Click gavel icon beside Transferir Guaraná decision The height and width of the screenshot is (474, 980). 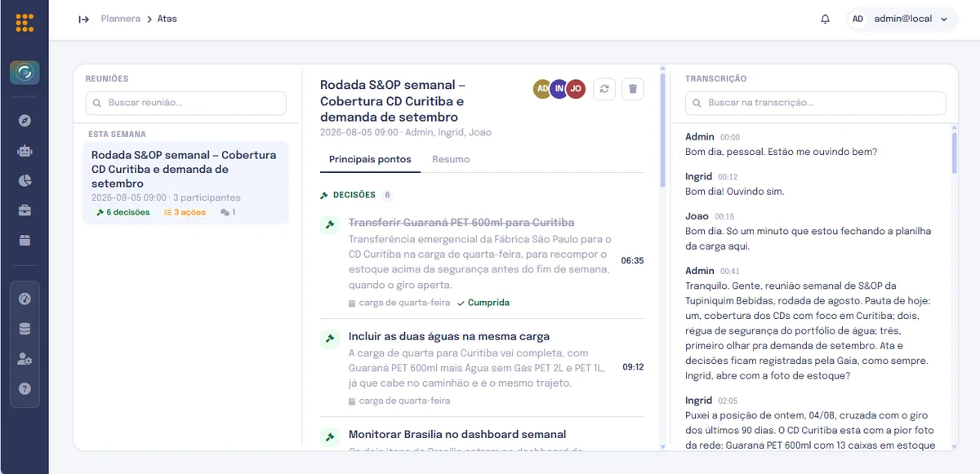pos(330,224)
